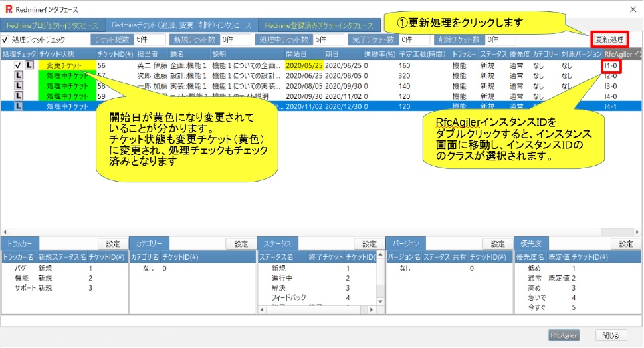
Task: Toggle the 処理チケットチェック checkbox
Action: click(5, 40)
